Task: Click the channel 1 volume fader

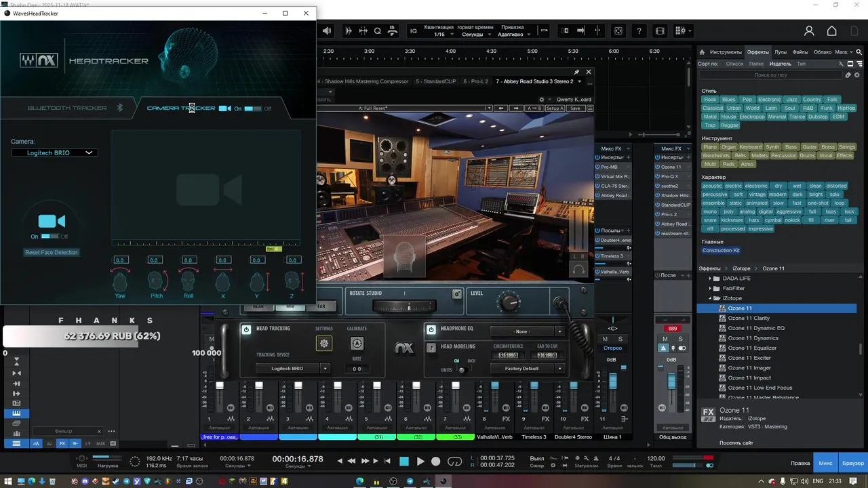Action: (x=220, y=386)
